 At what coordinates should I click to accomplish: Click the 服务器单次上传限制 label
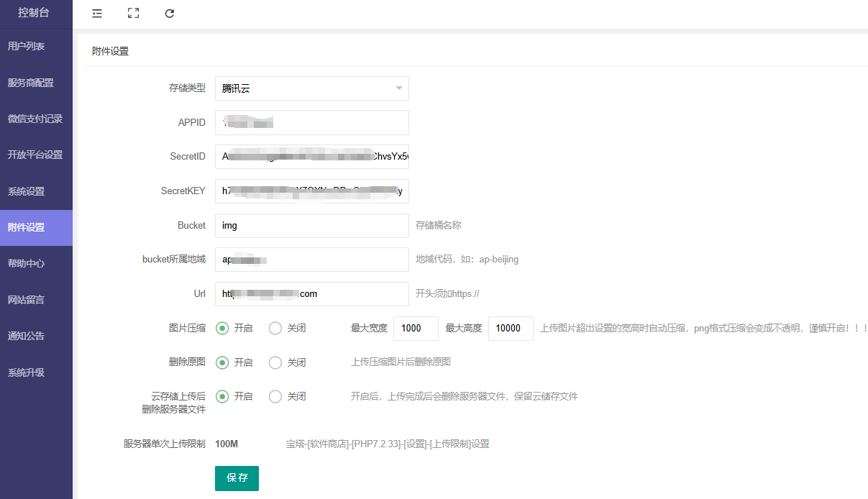[x=165, y=444]
